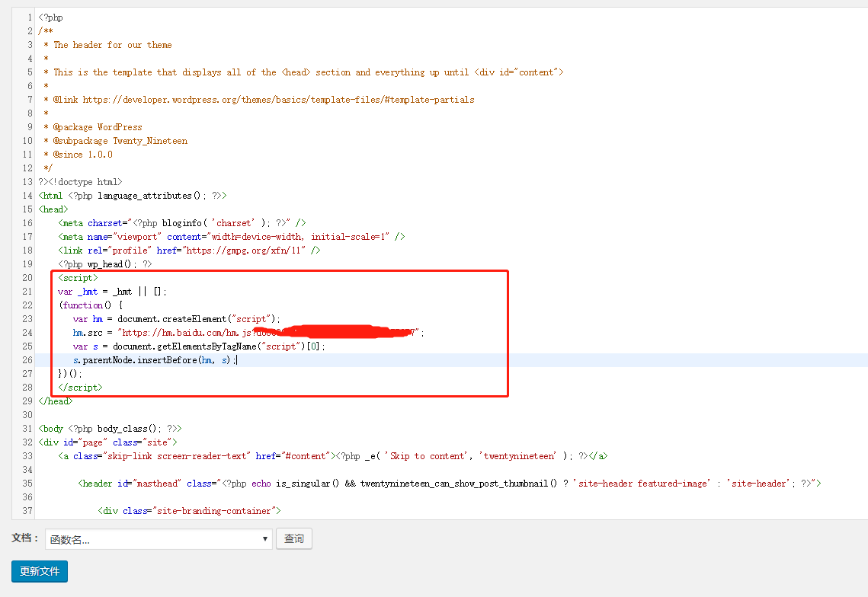Click the meta charset bloginfo line
This screenshot has width=868, height=597.
pos(181,223)
